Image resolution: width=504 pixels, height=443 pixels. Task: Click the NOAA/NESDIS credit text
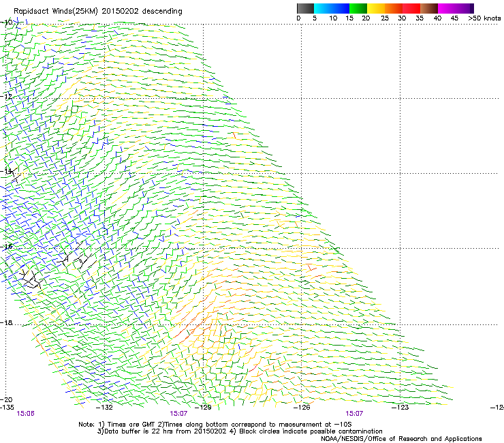401,439
